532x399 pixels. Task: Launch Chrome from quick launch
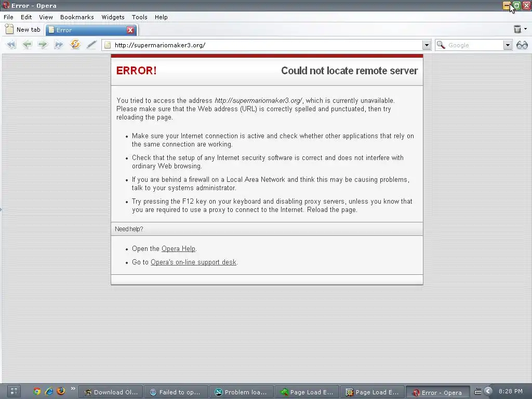click(x=37, y=391)
